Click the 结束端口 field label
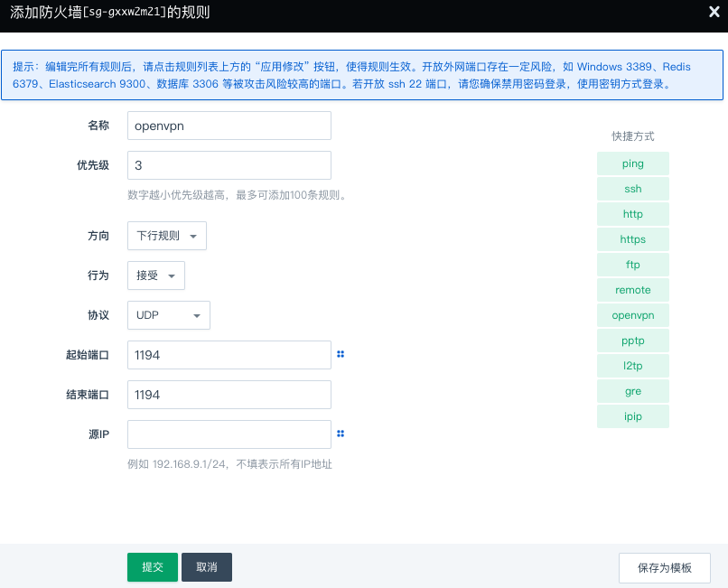The image size is (728, 588). (x=88, y=395)
